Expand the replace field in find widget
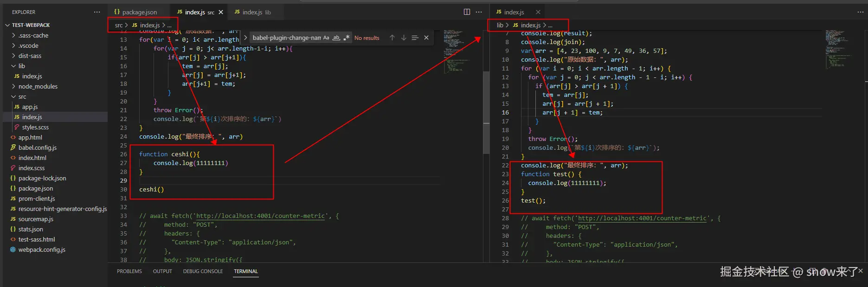 [245, 38]
